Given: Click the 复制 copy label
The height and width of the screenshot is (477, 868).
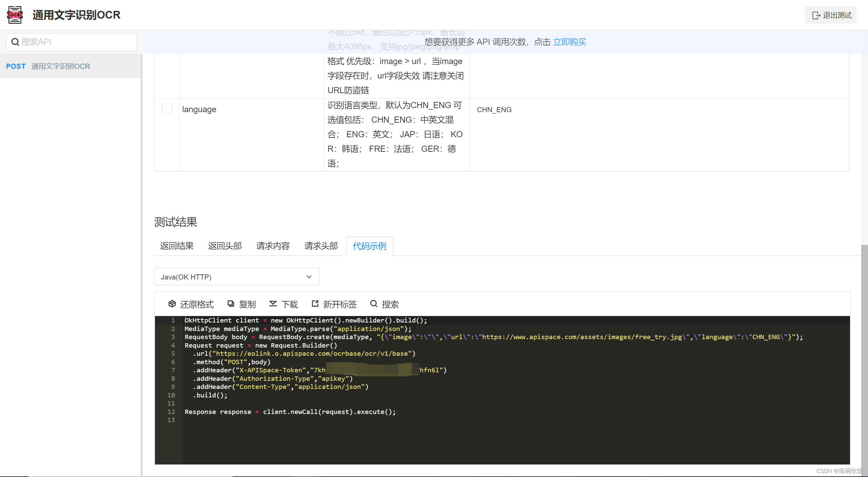Looking at the screenshot, I should (247, 304).
